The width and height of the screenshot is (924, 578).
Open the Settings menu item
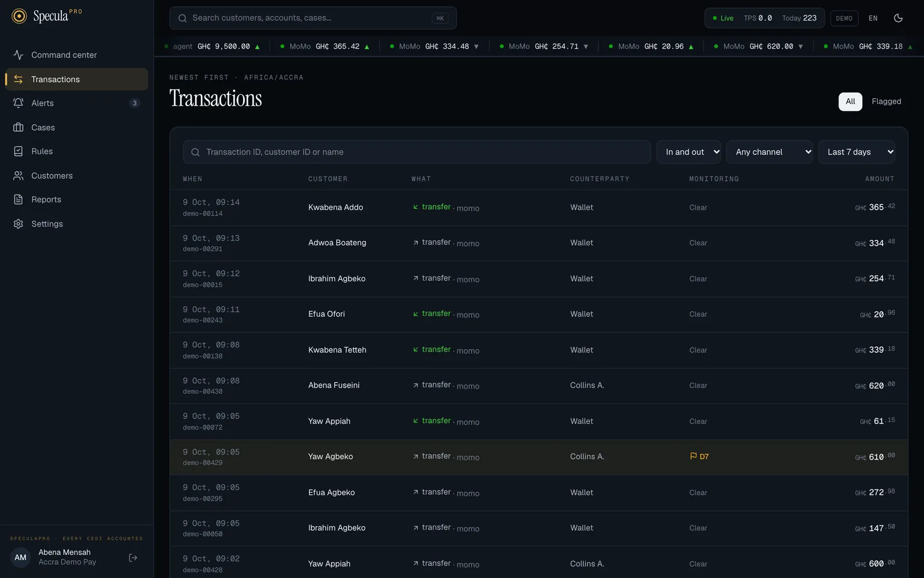(x=77, y=224)
